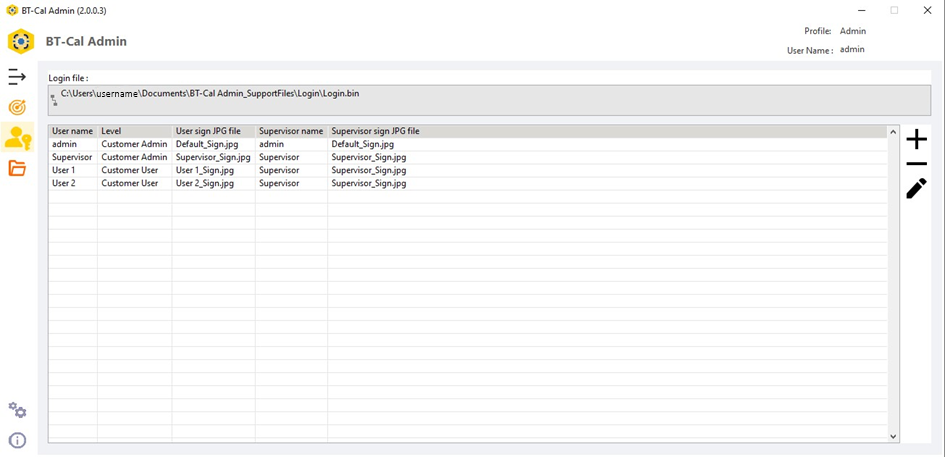Sort by Level column header
This screenshot has height=457, width=945.
(134, 131)
